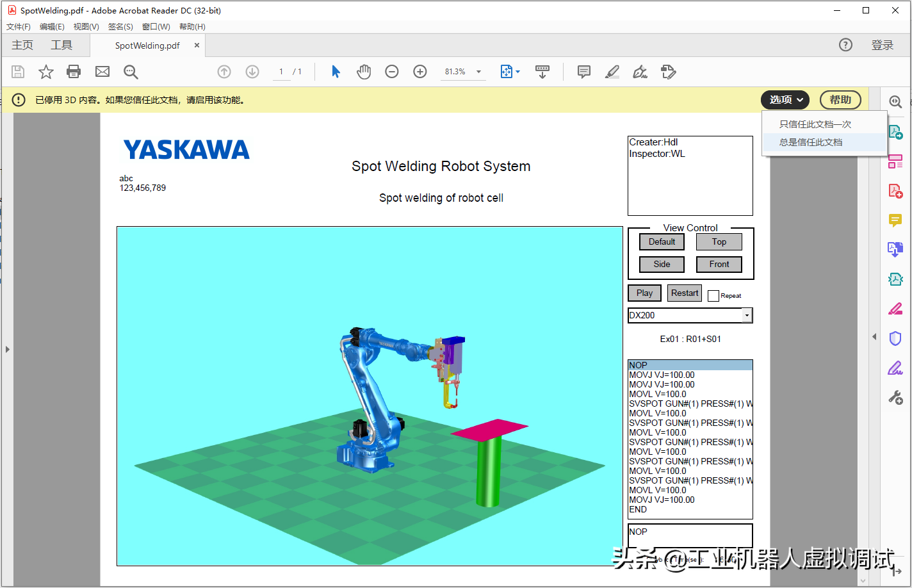Click the Side view button

(x=662, y=264)
